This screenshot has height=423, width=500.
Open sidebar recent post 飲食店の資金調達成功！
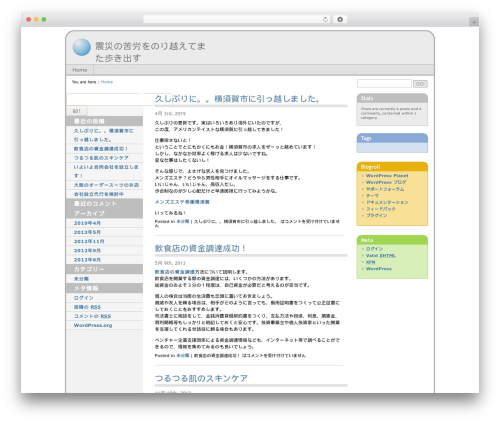point(101,149)
